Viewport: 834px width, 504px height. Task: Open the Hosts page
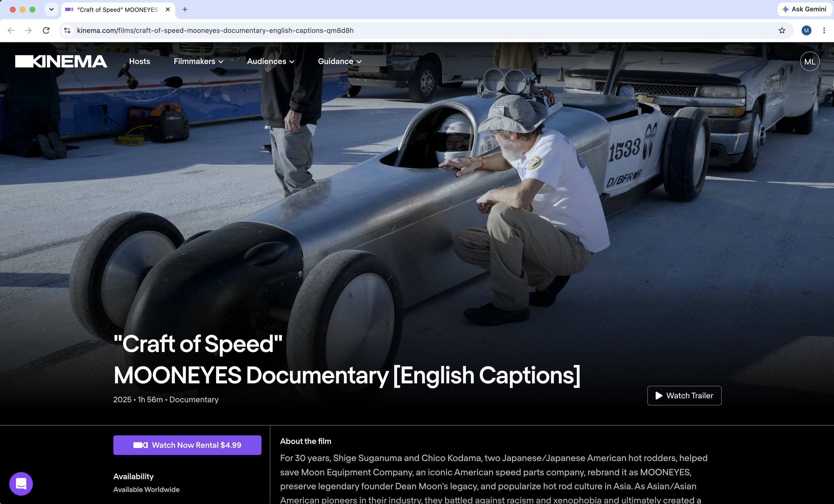(139, 61)
